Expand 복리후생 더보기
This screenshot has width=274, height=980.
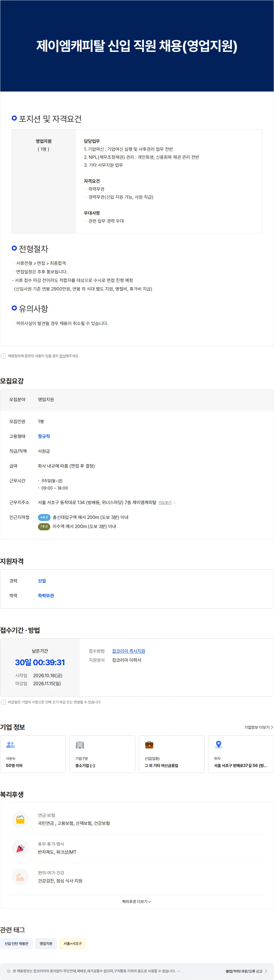pos(137,901)
